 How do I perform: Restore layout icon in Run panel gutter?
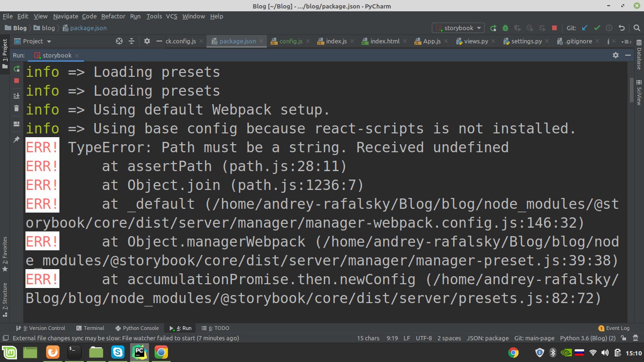pos(17,124)
